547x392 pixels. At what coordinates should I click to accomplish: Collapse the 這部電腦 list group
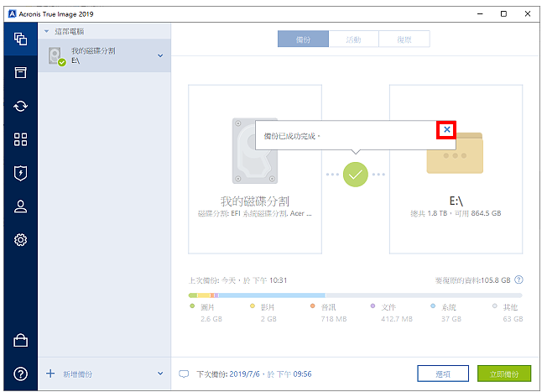46,31
